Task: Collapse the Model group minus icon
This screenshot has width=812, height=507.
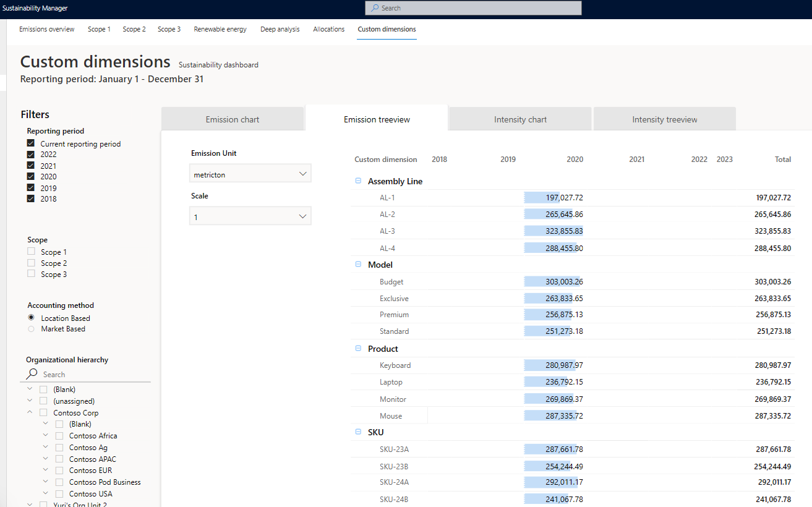Action: (358, 265)
